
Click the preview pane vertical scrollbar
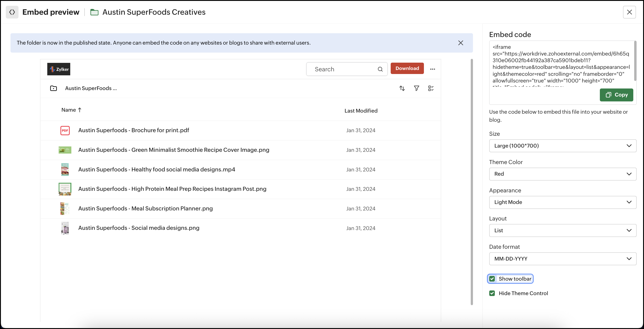point(471,182)
